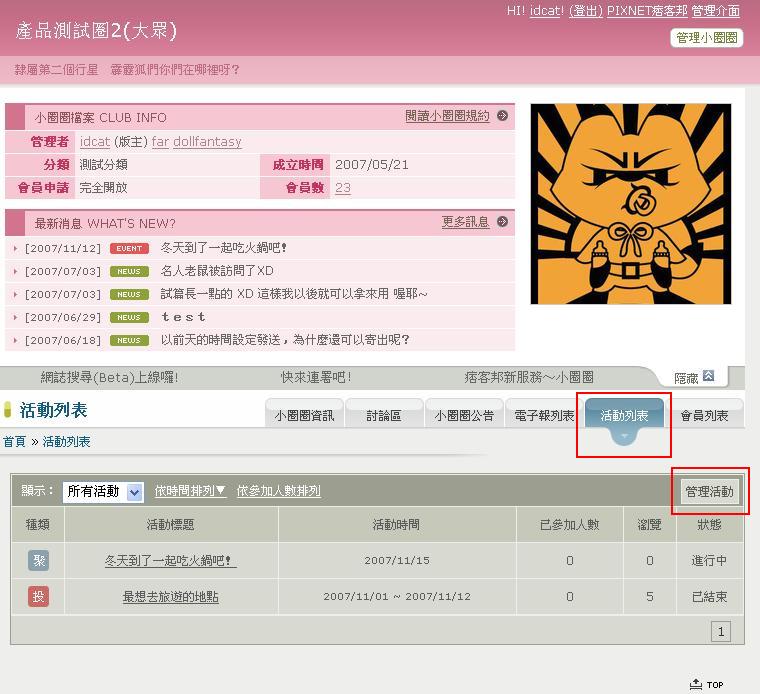The height and width of the screenshot is (694, 760).
Task: Open the 管理介面 link in the header
Action: (715, 11)
